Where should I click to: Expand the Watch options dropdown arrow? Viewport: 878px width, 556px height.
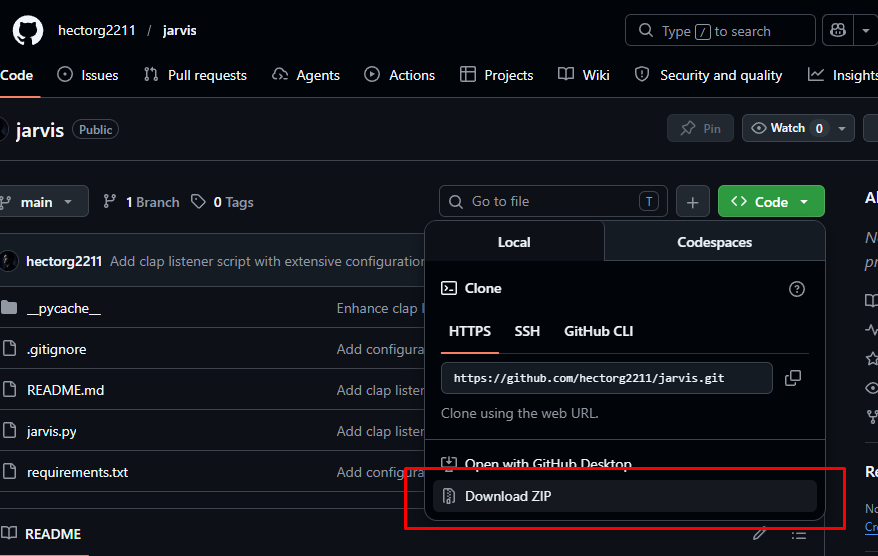point(842,128)
